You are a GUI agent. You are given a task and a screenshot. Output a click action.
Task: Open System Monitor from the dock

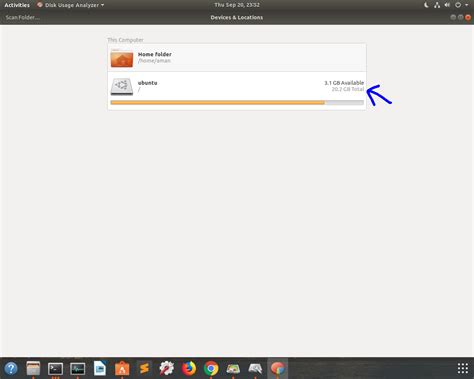click(77, 369)
